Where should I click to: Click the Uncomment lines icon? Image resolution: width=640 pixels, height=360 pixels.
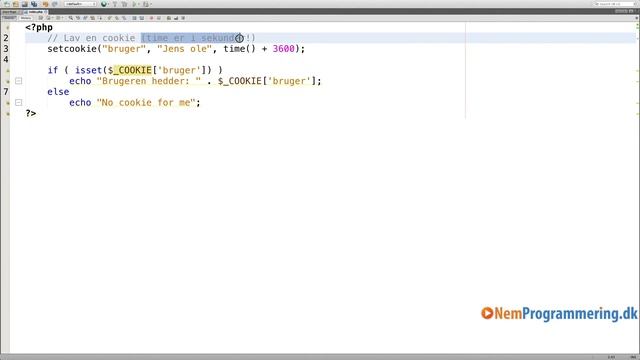(176, 18)
